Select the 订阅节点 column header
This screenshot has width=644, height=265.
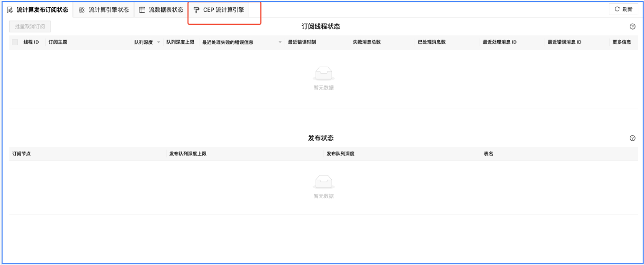[x=21, y=153]
